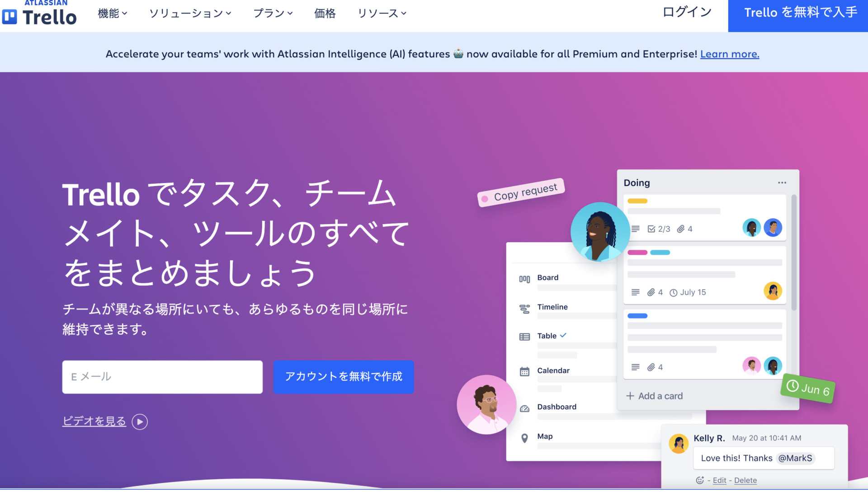Select the Board view icon
The image size is (868, 496).
tap(524, 279)
